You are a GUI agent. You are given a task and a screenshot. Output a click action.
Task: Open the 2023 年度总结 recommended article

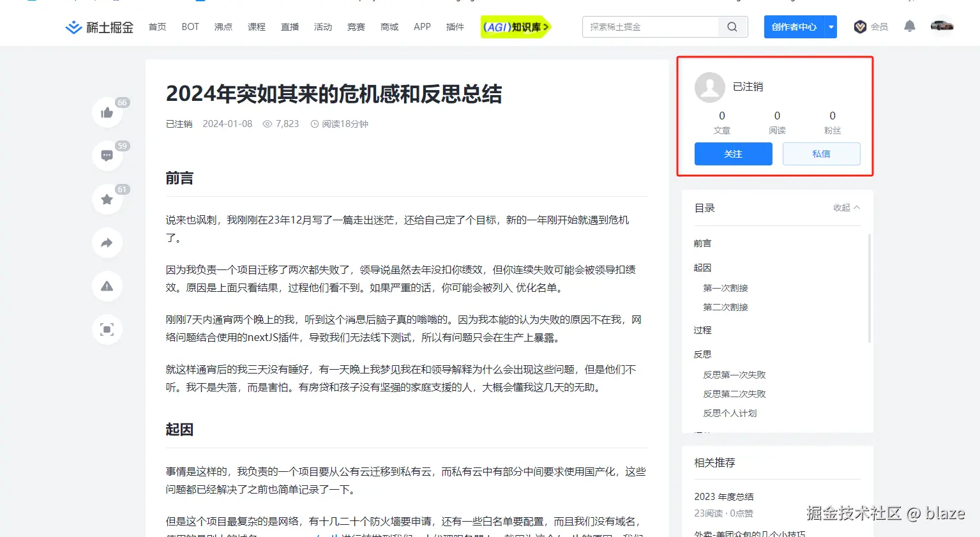723,496
